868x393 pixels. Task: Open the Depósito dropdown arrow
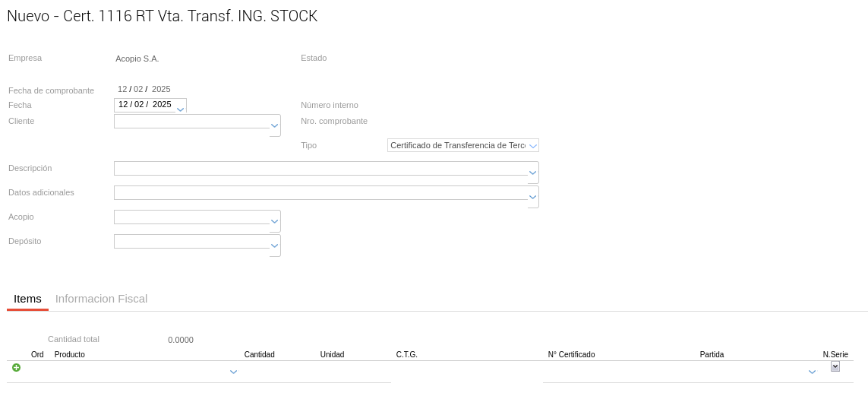click(x=275, y=246)
